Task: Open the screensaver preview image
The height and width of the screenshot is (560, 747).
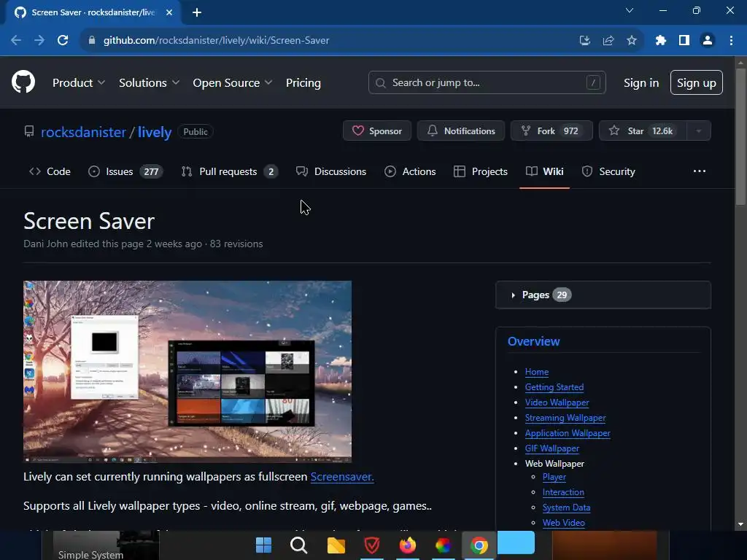Action: click(x=187, y=371)
